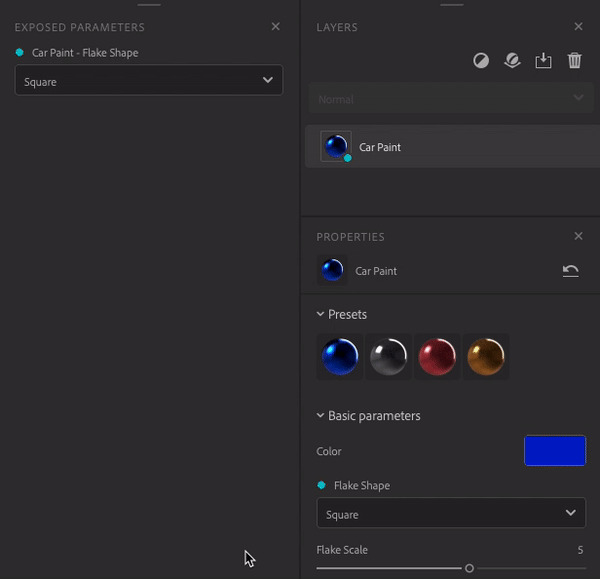Click the Flake Scale slider handle
This screenshot has width=600, height=579.
click(x=469, y=568)
